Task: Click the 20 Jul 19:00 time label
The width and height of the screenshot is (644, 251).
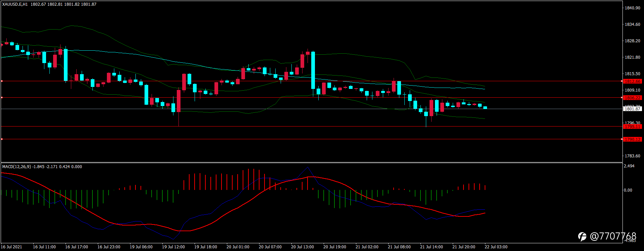Action: click(x=335, y=247)
